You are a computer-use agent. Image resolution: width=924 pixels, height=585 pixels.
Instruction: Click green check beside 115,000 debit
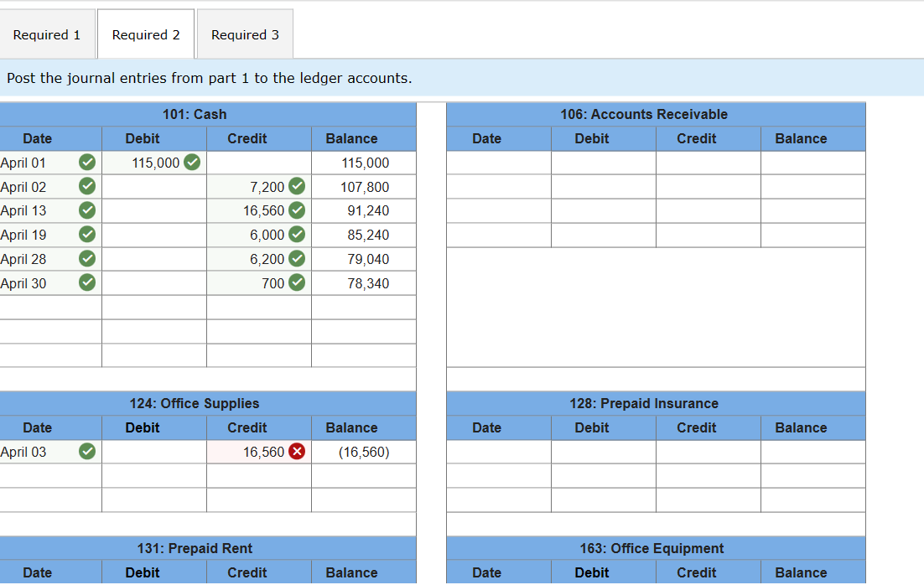pyautogui.click(x=192, y=162)
